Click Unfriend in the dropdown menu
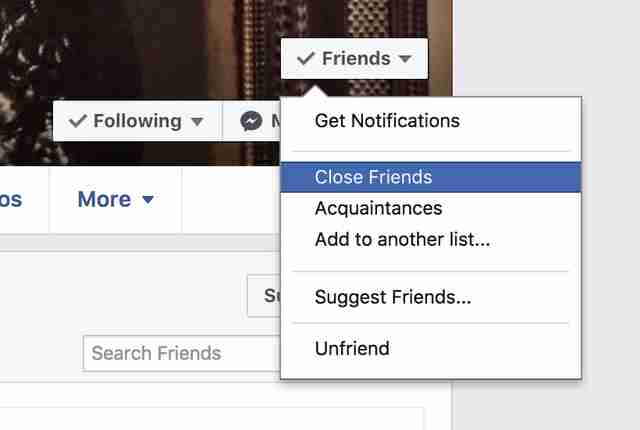 point(352,349)
